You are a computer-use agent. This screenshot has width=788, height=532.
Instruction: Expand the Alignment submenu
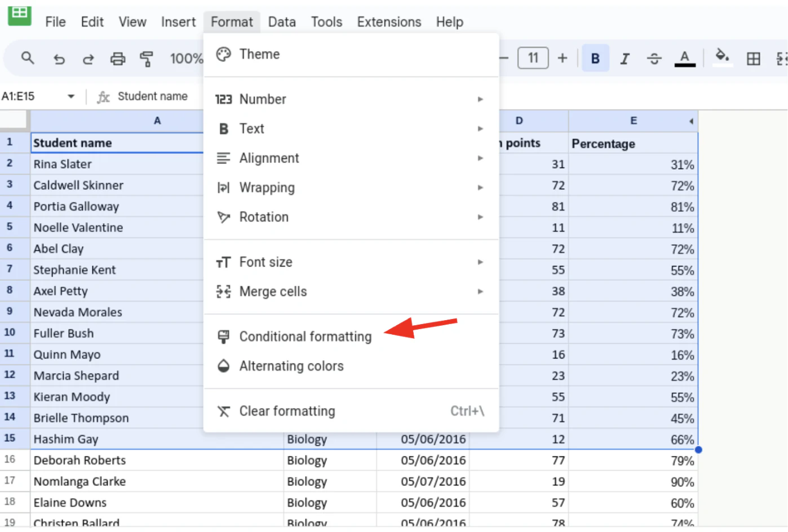pos(351,158)
